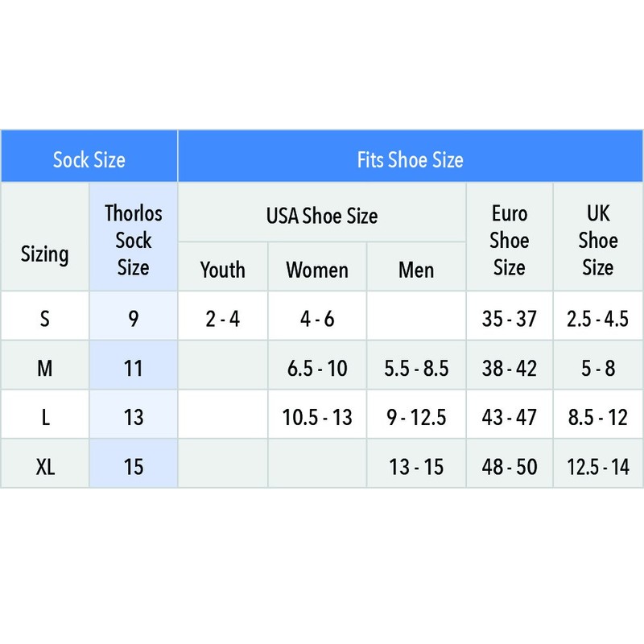The width and height of the screenshot is (644, 644).
Task: Click the "Men" sub-column header
Action: 416,269
